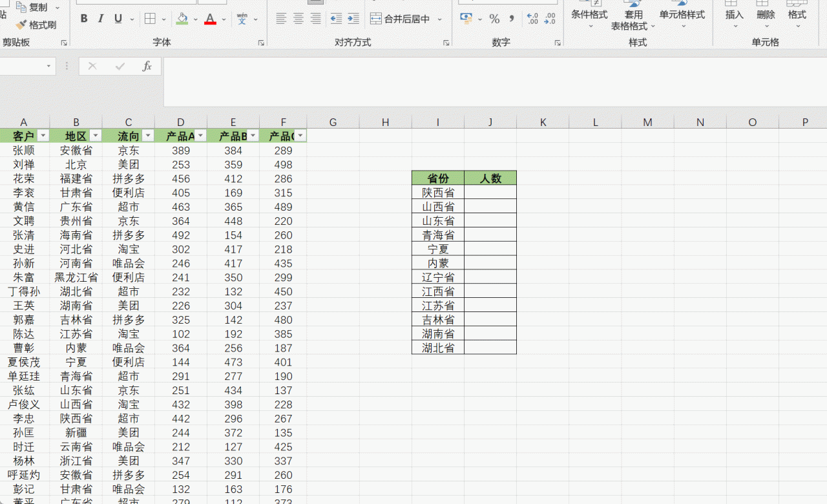Open 产品A column filter dropdown
The height and width of the screenshot is (504, 827).
point(200,136)
